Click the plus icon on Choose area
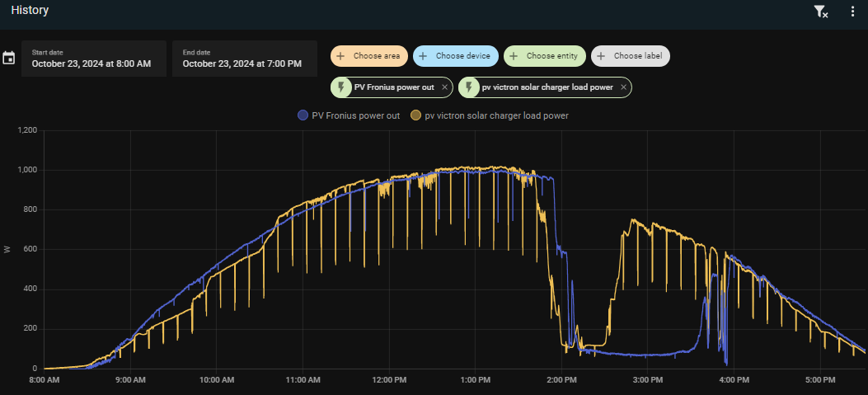Image resolution: width=868 pixels, height=395 pixels. pyautogui.click(x=340, y=56)
